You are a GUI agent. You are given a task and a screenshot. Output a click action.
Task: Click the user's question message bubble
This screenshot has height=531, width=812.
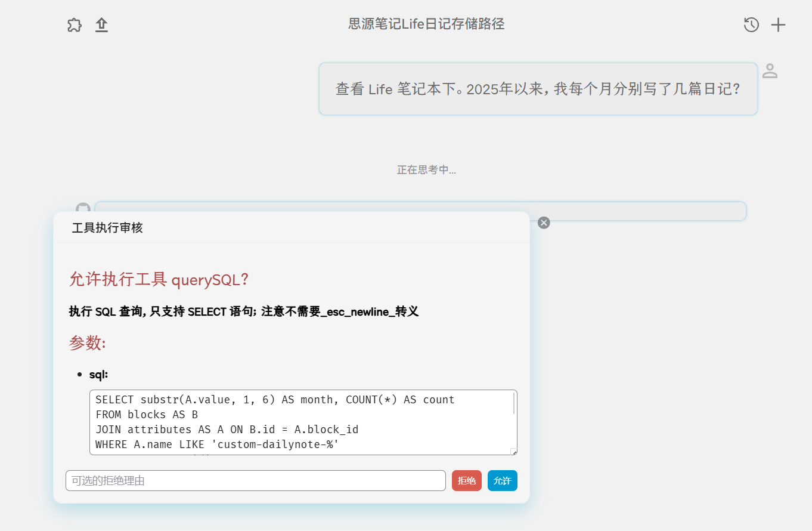pyautogui.click(x=538, y=88)
